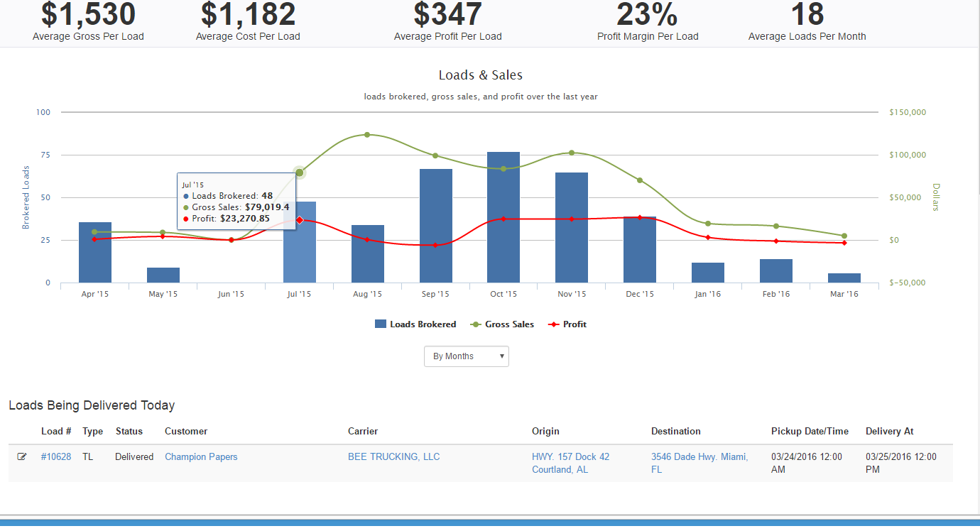
Task: Expand the chart interval selector
Action: [501, 356]
